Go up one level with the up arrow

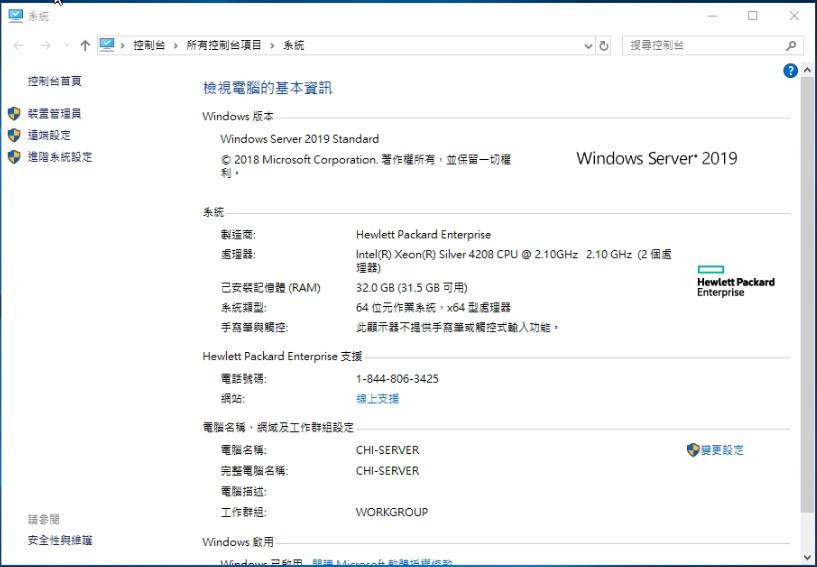point(85,46)
